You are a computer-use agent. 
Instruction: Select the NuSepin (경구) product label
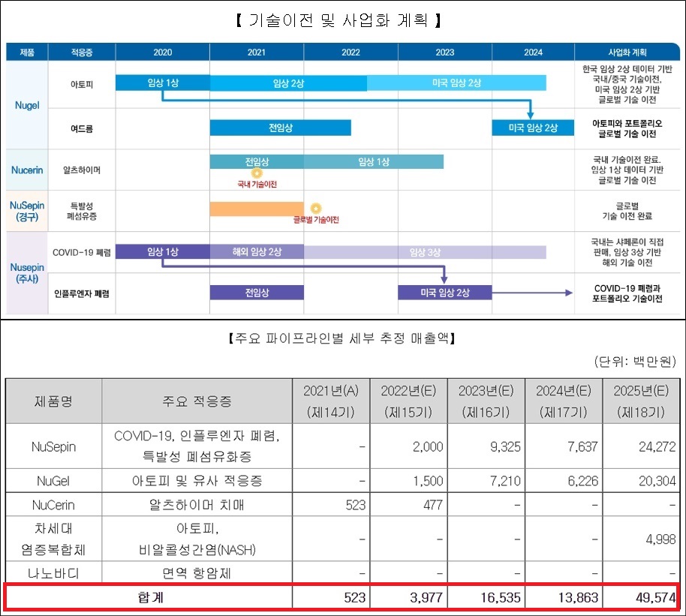tap(27, 211)
